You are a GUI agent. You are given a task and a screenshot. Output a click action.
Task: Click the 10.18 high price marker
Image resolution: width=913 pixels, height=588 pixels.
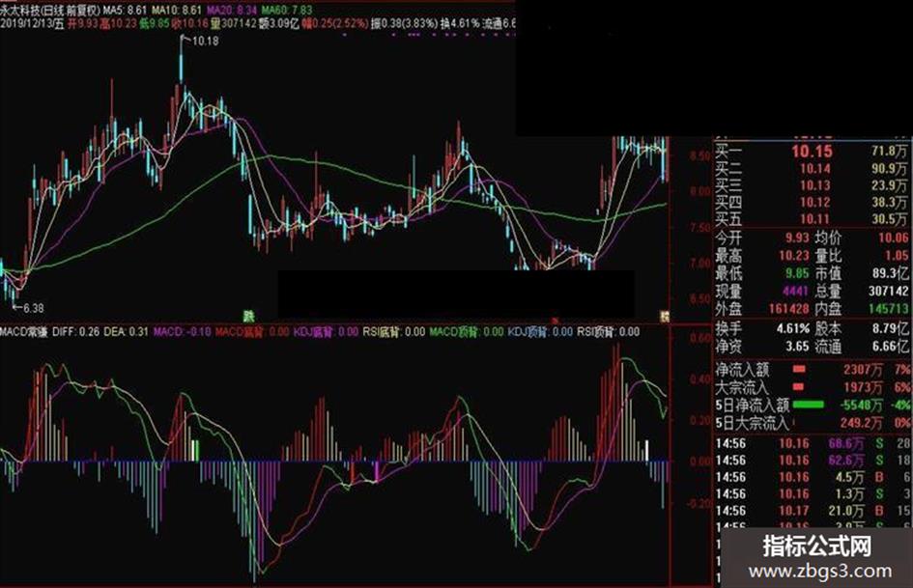[205, 41]
